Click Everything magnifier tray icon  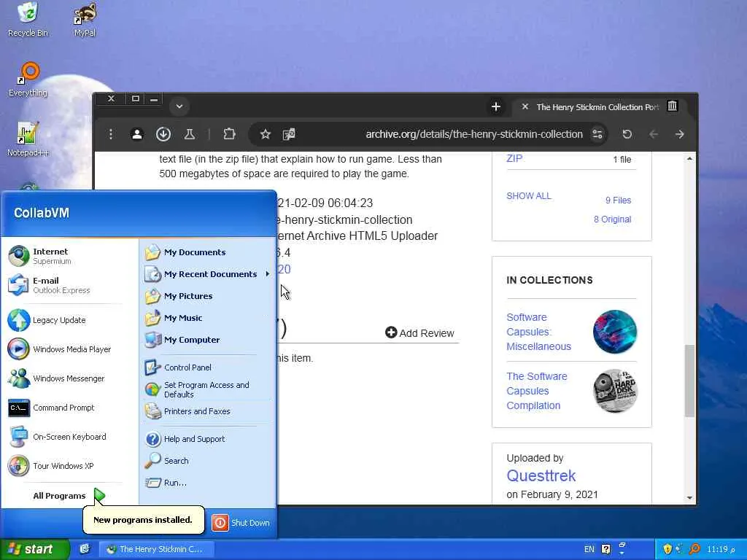pyautogui.click(x=695, y=549)
